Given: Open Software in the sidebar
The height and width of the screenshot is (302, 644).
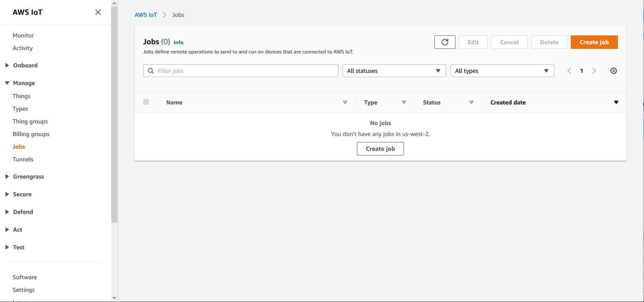Looking at the screenshot, I should 25,277.
